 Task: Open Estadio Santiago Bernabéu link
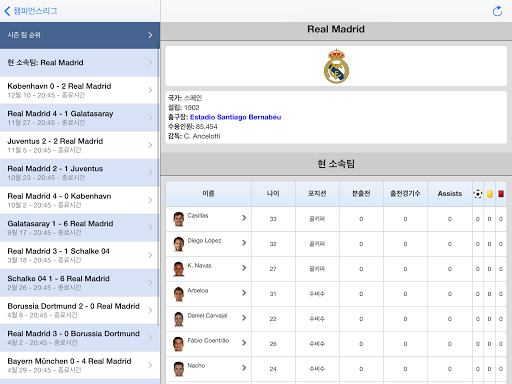tap(235, 117)
